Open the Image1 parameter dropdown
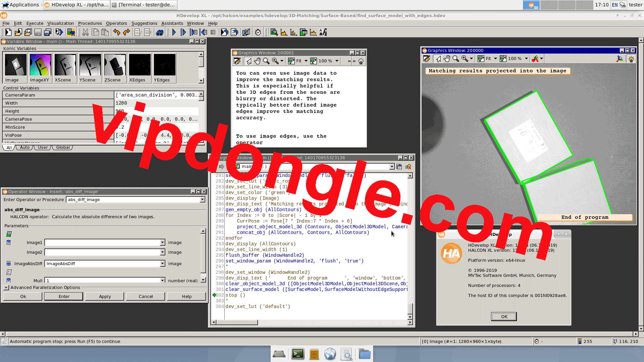This screenshot has height=362, width=644. point(162,242)
